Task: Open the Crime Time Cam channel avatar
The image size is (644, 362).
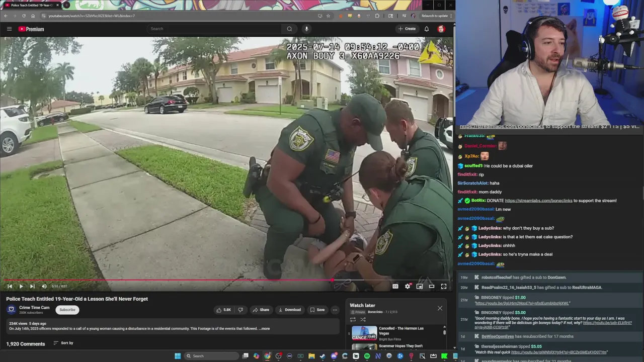Action: click(x=11, y=310)
